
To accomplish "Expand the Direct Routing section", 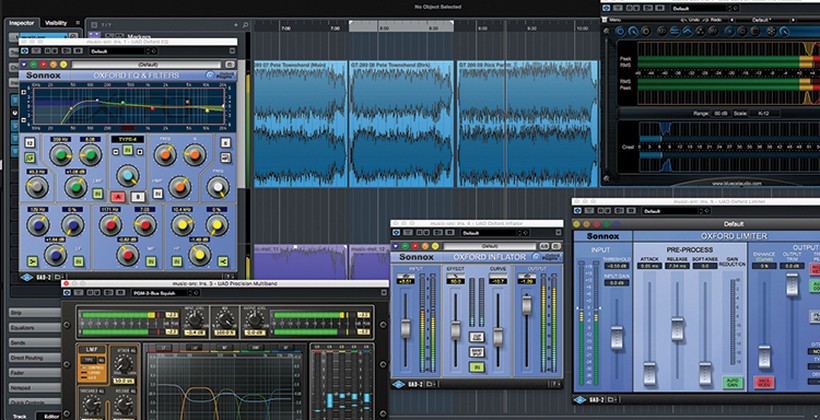I will tap(35, 358).
